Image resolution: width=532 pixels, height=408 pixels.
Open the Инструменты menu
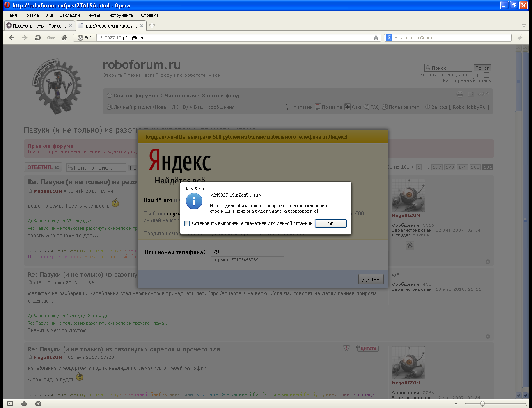(x=120, y=15)
